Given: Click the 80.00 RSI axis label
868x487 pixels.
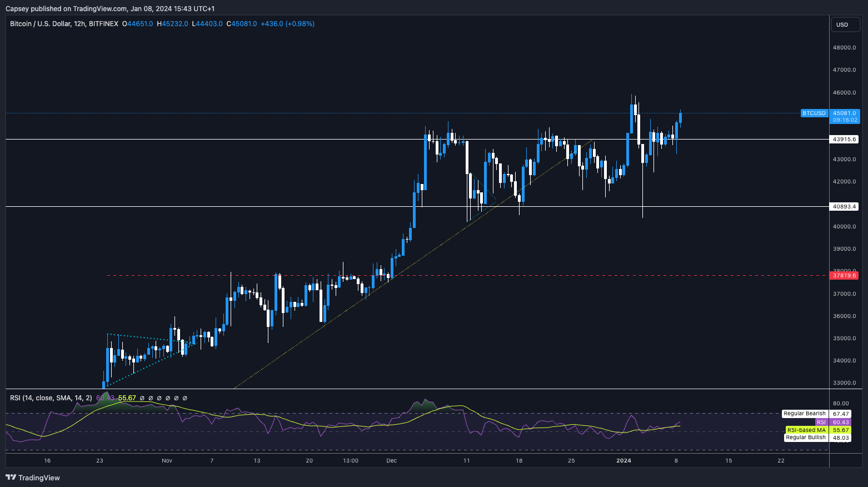Looking at the screenshot, I should coord(841,404).
